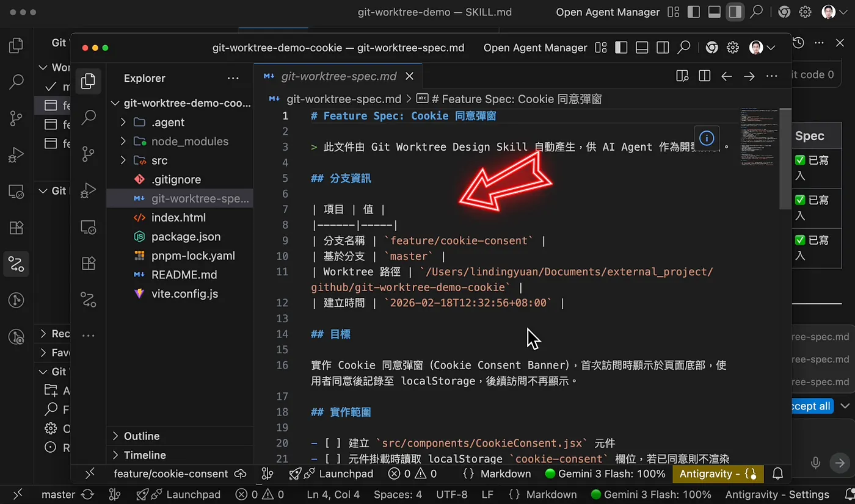Go forward using editor toolbar right arrow
The height and width of the screenshot is (504, 855).
point(749,76)
